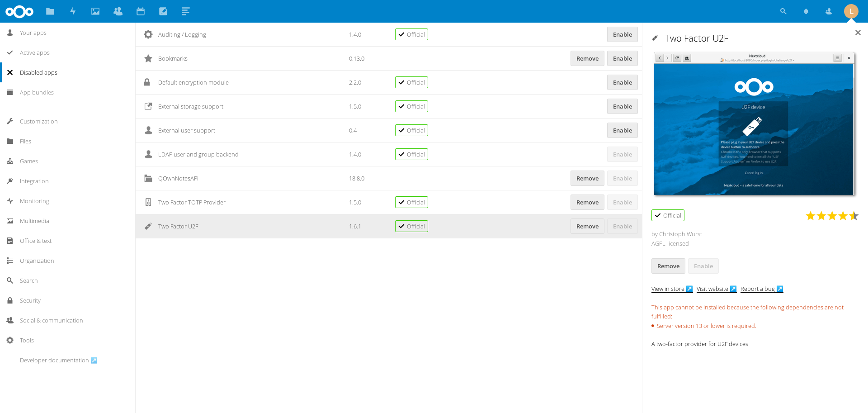
Task: Open the Activity feed (lightning icon)
Action: [73, 11]
